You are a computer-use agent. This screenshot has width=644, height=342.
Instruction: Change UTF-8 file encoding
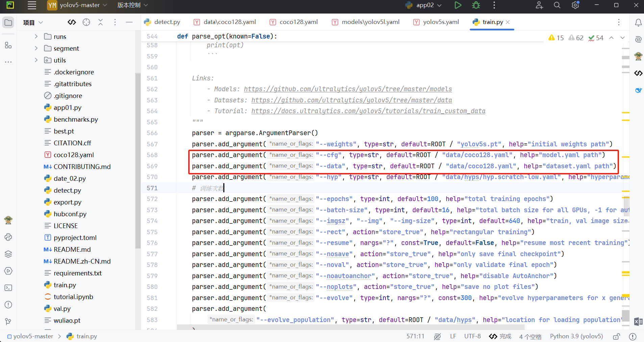[x=472, y=336]
